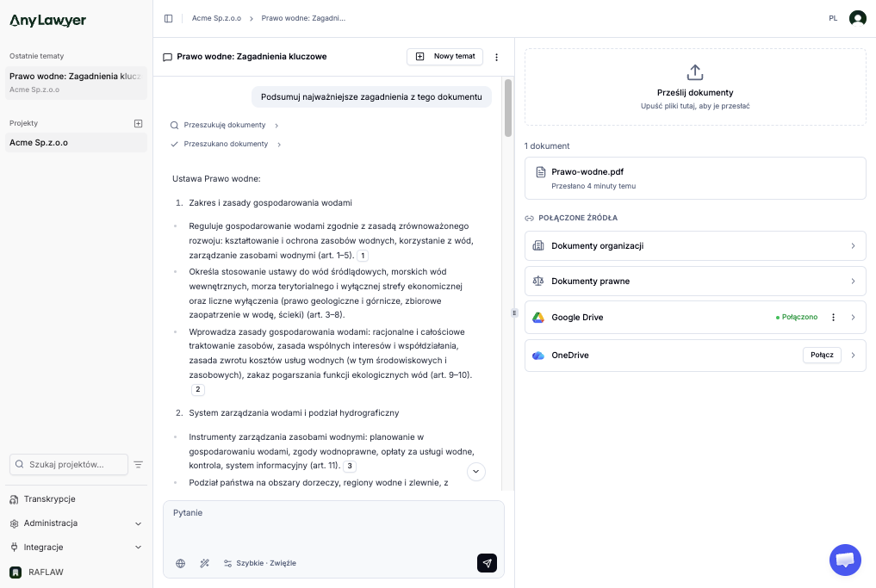Open the chat support bubble
The height and width of the screenshot is (588, 876).
pyautogui.click(x=845, y=560)
